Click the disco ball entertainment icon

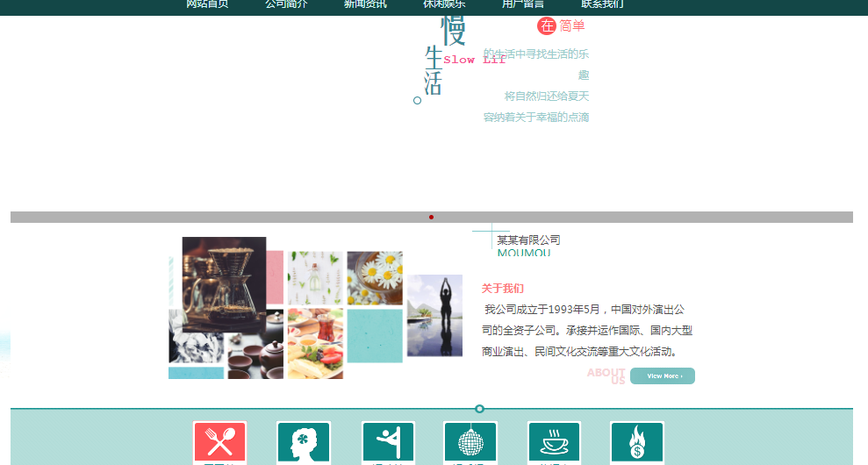pyautogui.click(x=470, y=442)
